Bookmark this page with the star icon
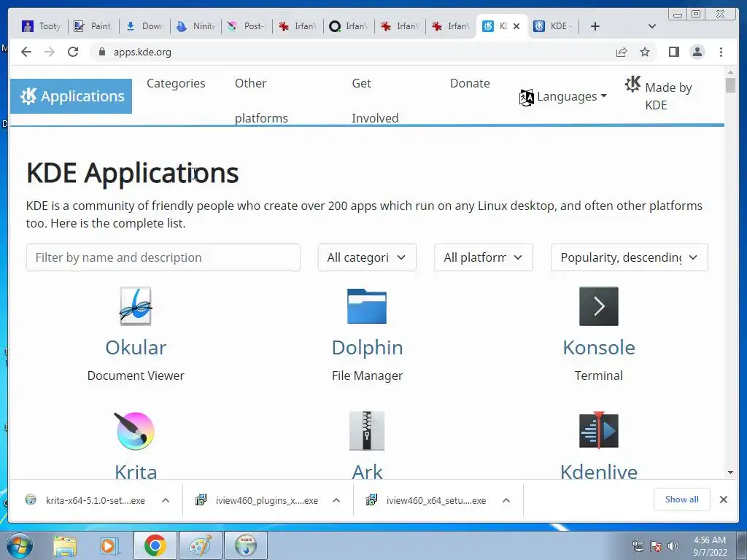 coord(645,52)
